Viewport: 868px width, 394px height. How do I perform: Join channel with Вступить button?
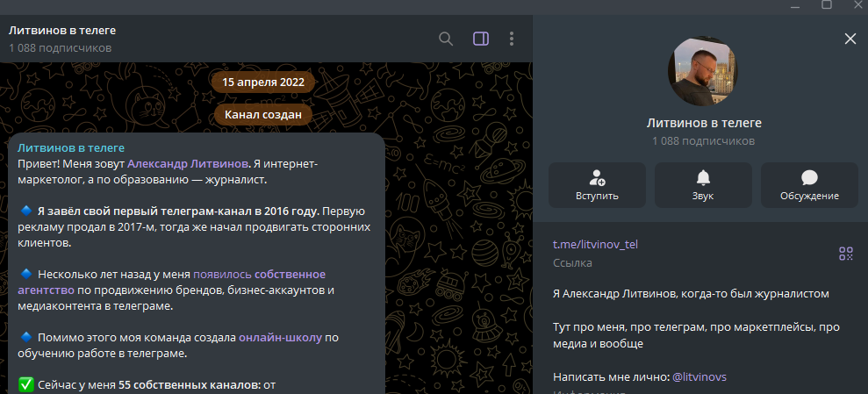tap(597, 185)
